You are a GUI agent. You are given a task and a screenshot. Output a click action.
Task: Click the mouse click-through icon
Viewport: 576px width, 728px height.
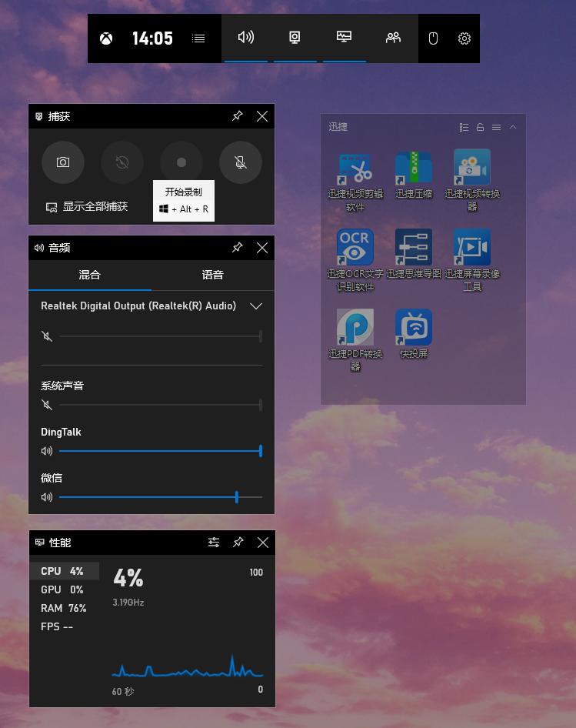433,38
